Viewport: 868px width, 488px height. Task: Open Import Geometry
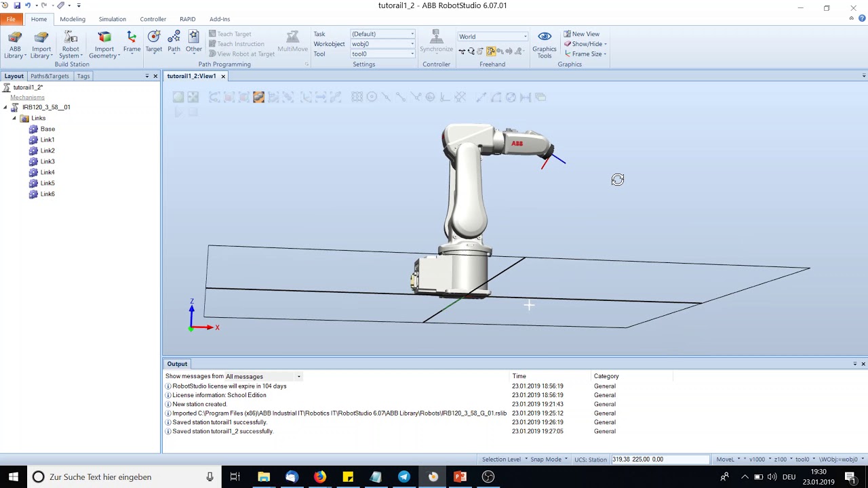click(104, 45)
